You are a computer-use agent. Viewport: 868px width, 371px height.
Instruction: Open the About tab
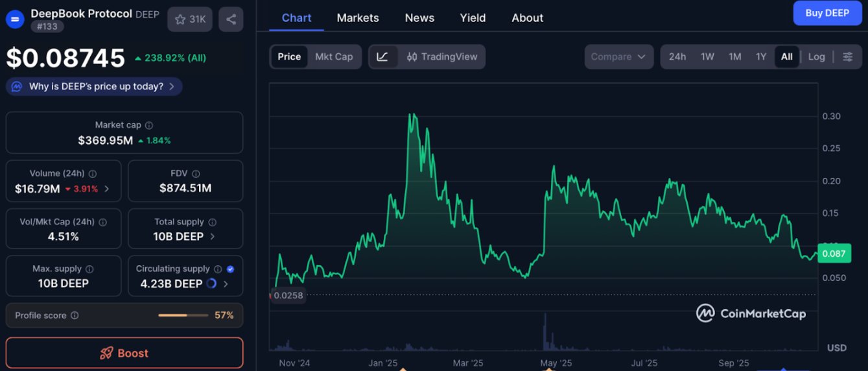tap(527, 18)
